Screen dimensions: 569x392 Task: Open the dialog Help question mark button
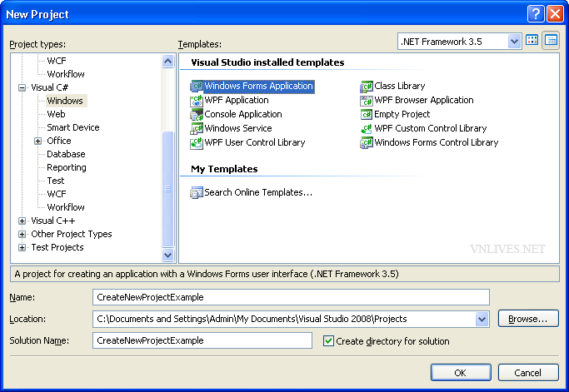tap(536, 14)
